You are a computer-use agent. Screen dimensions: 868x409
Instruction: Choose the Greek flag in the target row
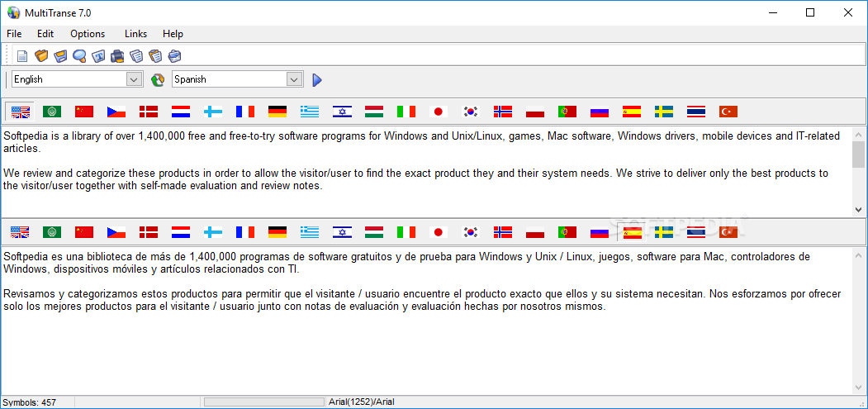310,232
